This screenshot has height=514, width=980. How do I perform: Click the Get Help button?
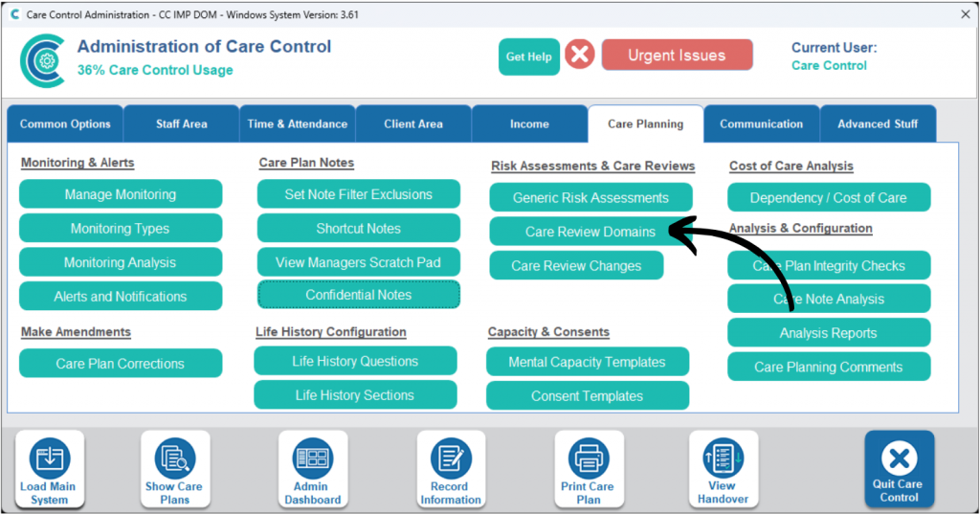pyautogui.click(x=528, y=56)
